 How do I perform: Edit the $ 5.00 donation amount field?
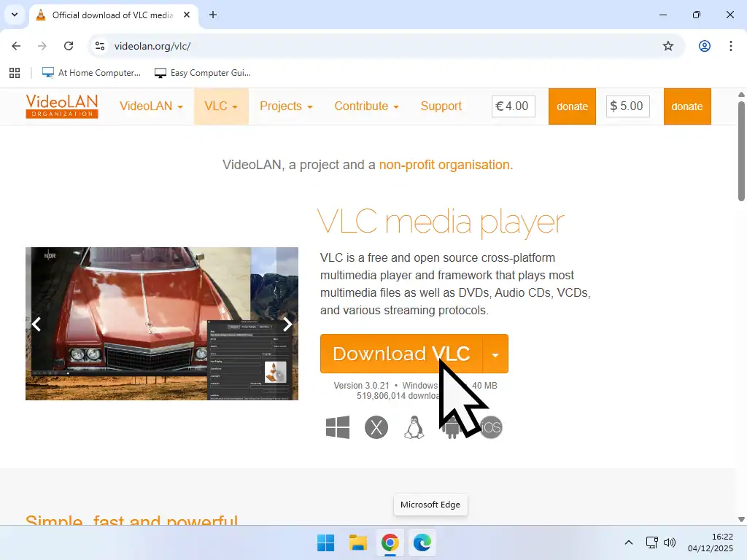[627, 106]
